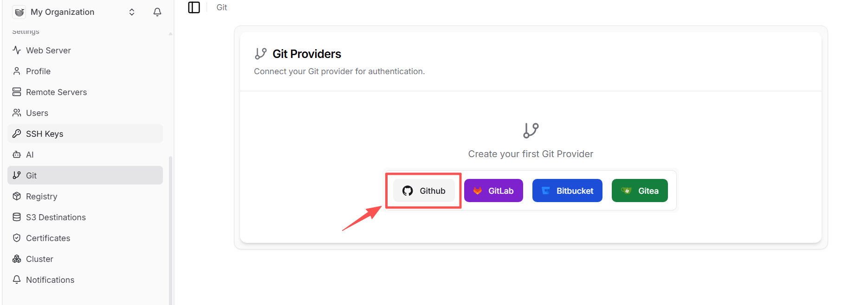The width and height of the screenshot is (868, 305).
Task: Click the My Organization logo
Action: [x=19, y=12]
